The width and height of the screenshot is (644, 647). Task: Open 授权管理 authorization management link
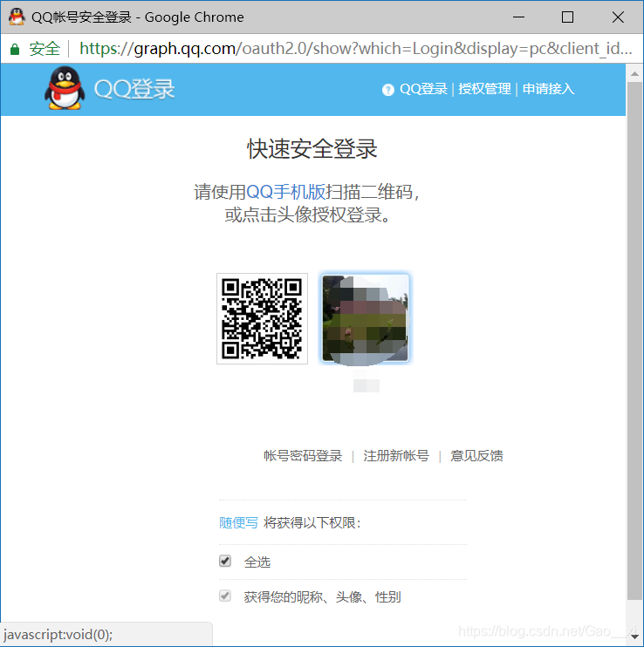tap(484, 89)
